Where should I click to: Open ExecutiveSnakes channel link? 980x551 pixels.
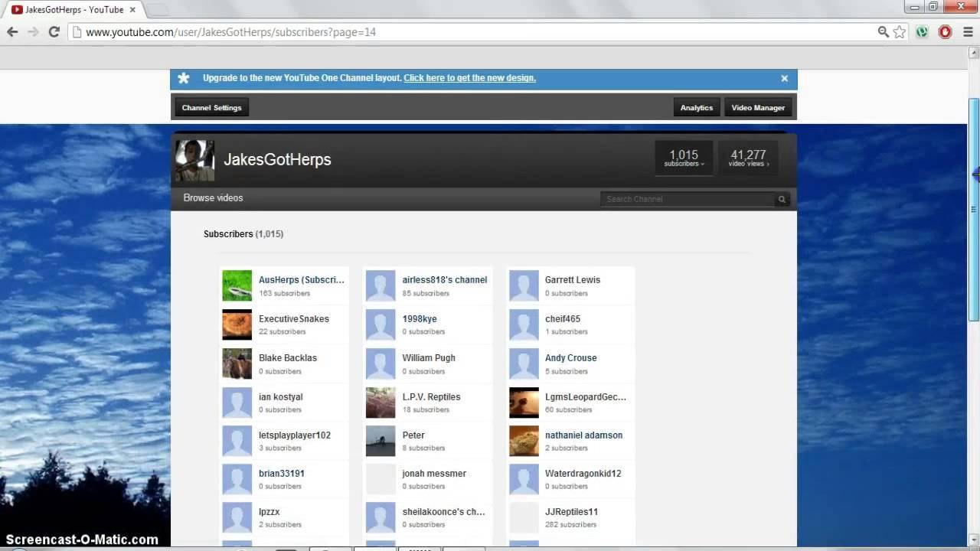tap(294, 319)
